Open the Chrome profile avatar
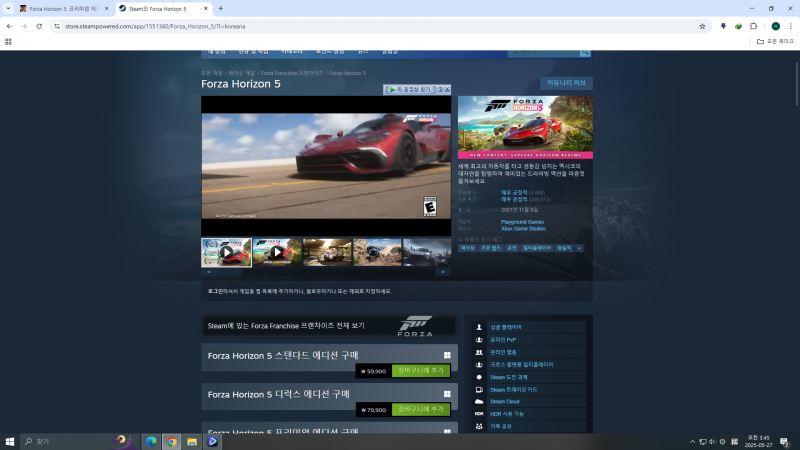 776,26
